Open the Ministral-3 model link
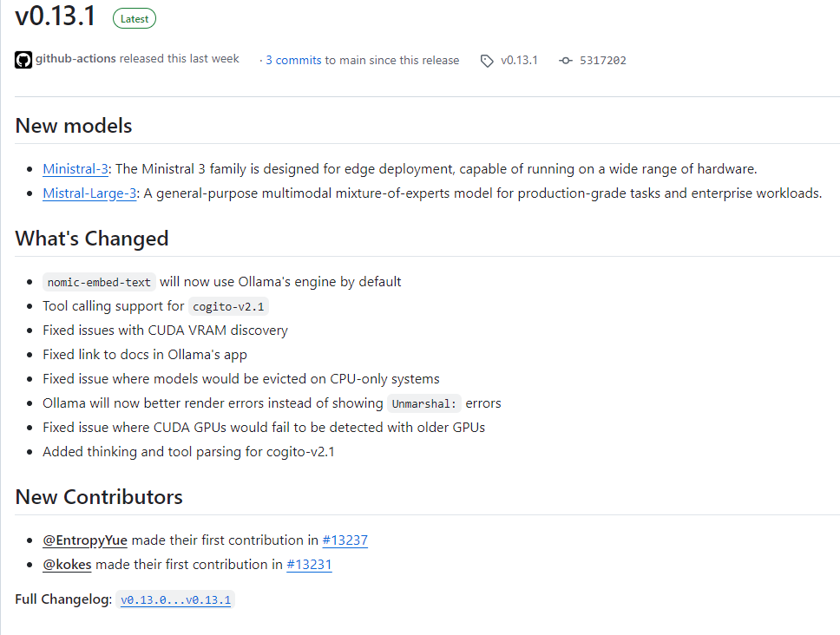The image size is (840, 635). [75, 168]
